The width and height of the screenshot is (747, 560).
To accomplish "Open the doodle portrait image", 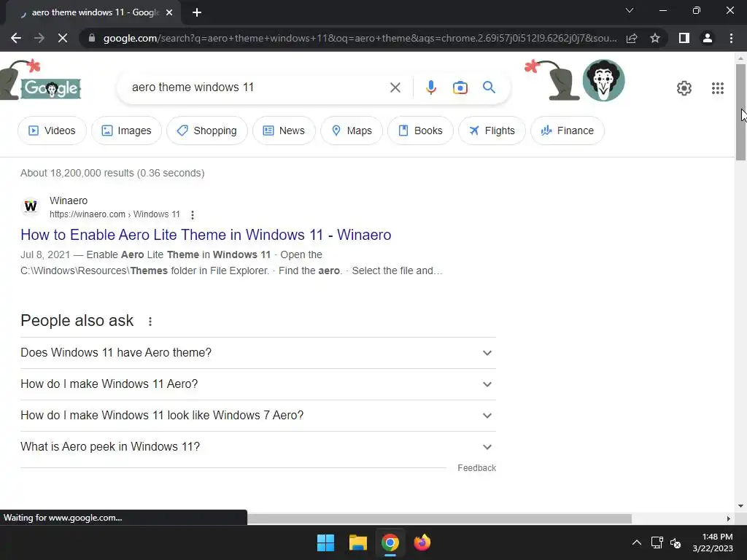I will click(603, 80).
